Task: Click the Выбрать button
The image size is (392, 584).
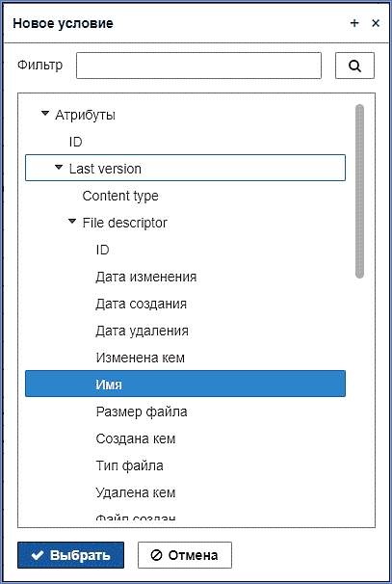Action: coord(70,555)
